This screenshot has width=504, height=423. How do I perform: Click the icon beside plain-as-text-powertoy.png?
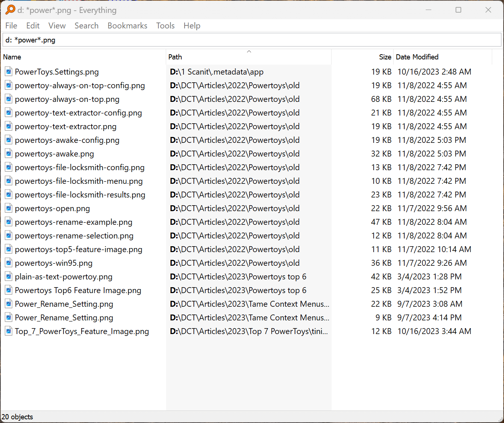pos(8,276)
